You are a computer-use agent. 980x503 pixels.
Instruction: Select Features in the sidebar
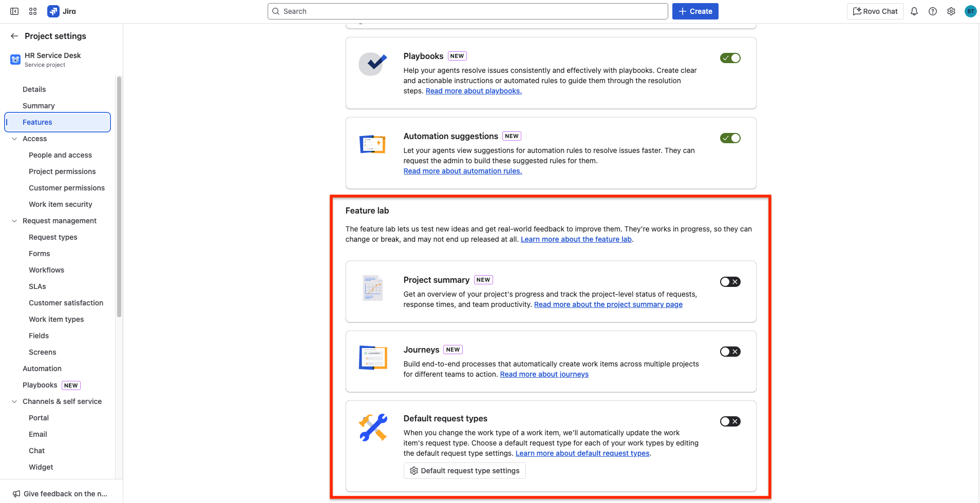click(58, 122)
